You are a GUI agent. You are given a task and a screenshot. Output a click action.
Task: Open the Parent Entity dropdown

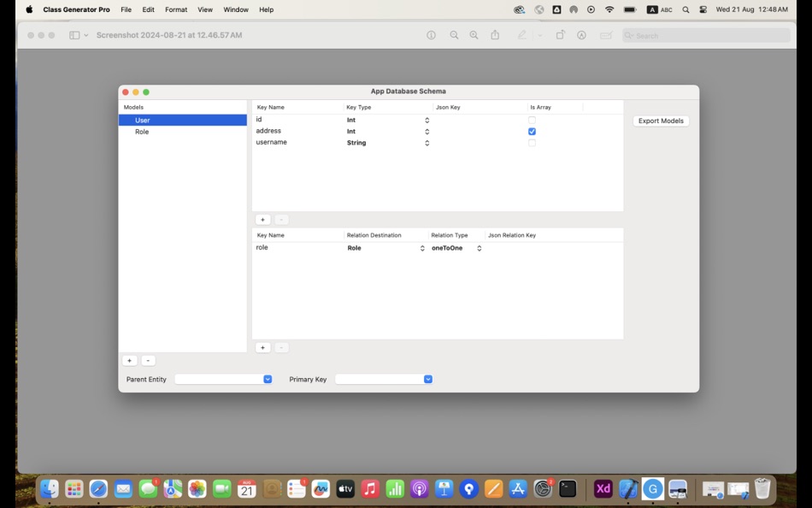click(267, 379)
